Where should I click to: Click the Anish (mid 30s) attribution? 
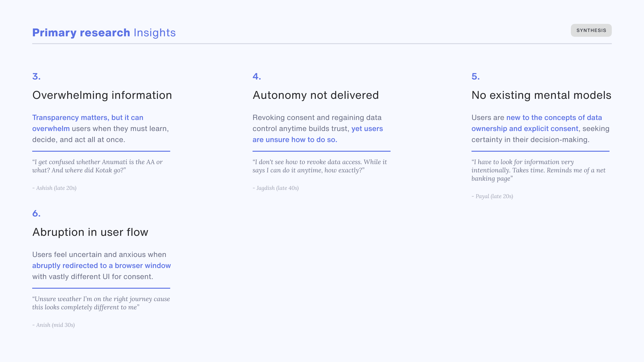pyautogui.click(x=54, y=325)
